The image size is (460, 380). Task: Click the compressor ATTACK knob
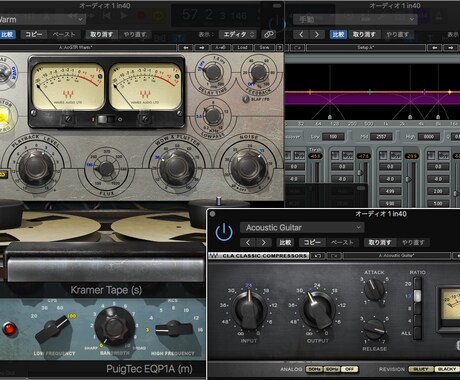[375, 289]
